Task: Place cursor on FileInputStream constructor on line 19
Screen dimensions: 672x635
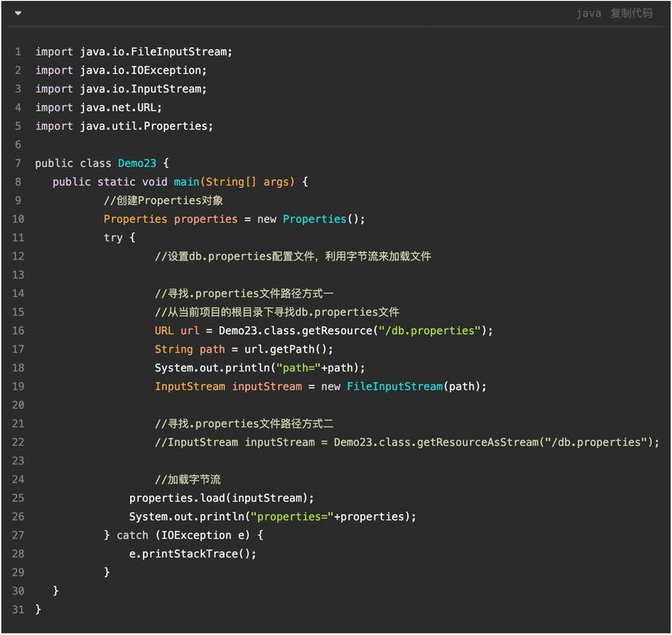Action: click(394, 387)
